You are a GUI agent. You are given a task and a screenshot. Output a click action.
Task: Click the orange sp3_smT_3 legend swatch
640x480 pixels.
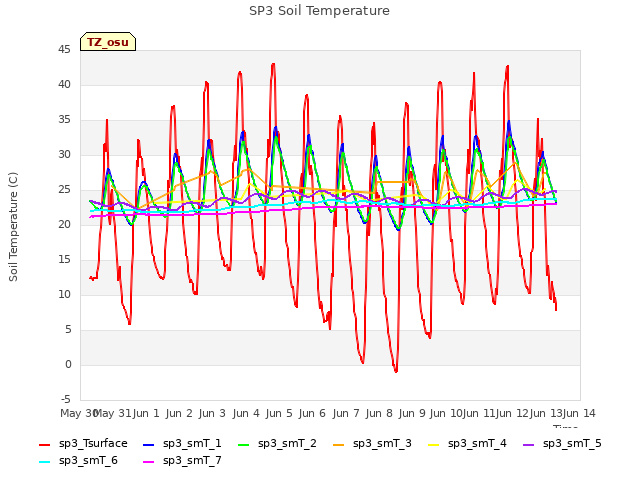point(339,444)
